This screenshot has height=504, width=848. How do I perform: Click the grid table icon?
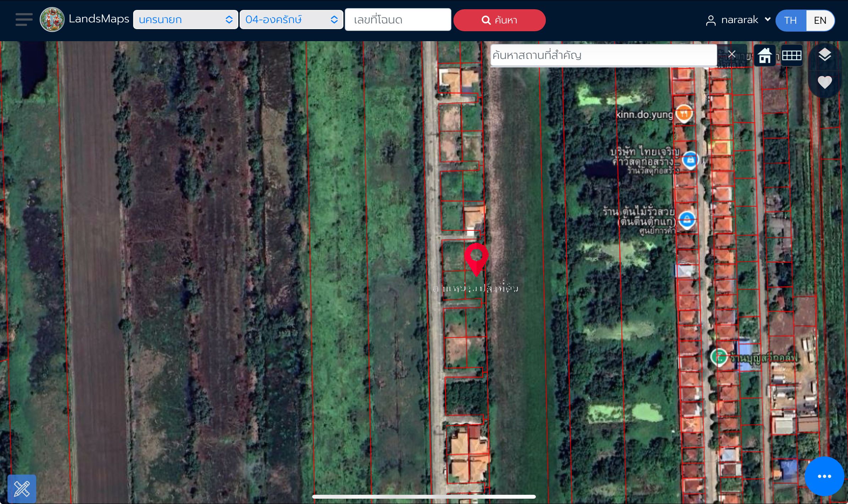[x=792, y=55]
